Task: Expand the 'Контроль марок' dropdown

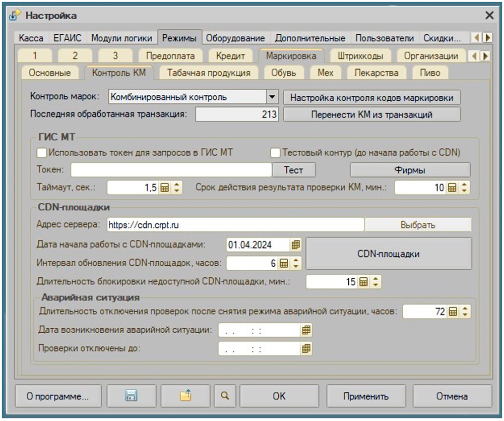Action: 272,97
